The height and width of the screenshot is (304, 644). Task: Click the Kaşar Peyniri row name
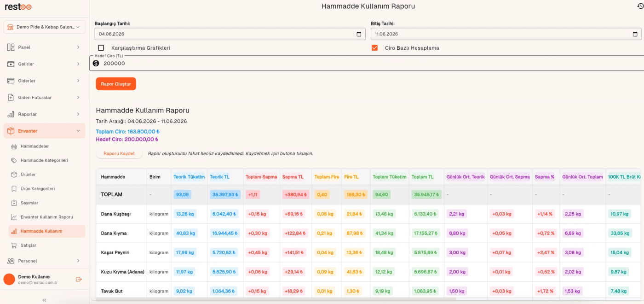(x=115, y=252)
